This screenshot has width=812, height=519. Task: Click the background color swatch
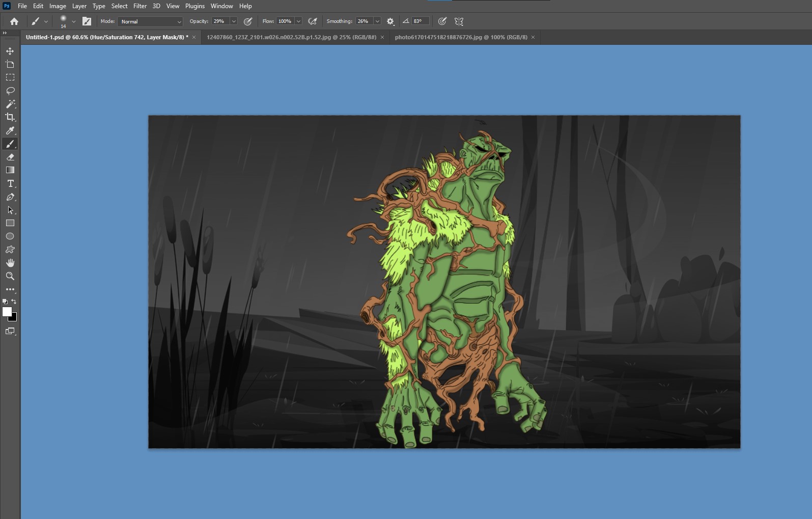pyautogui.click(x=14, y=319)
